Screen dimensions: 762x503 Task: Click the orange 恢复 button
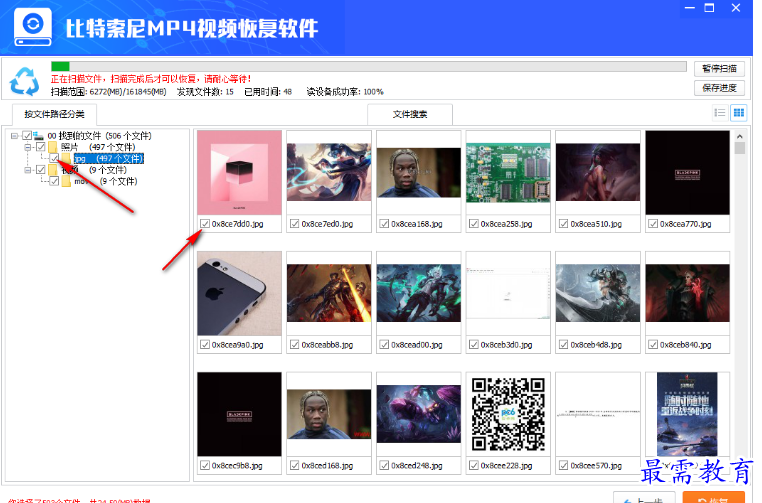click(x=713, y=499)
